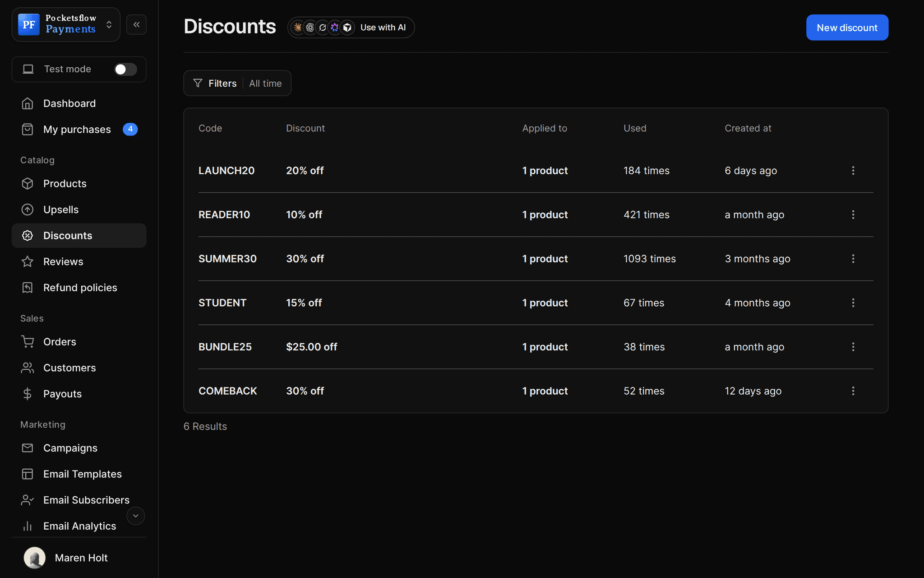Click the My purchases bag icon
The width and height of the screenshot is (924, 578).
point(28,130)
